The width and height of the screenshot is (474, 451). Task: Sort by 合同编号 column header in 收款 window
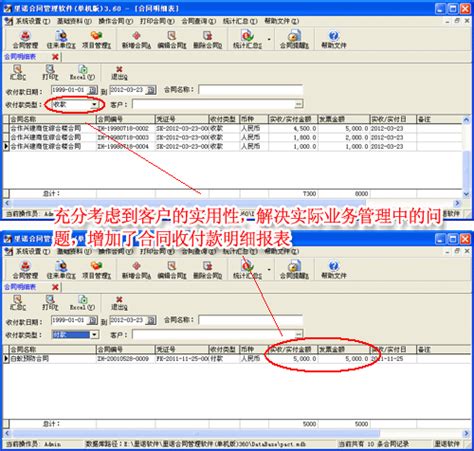pos(126,119)
